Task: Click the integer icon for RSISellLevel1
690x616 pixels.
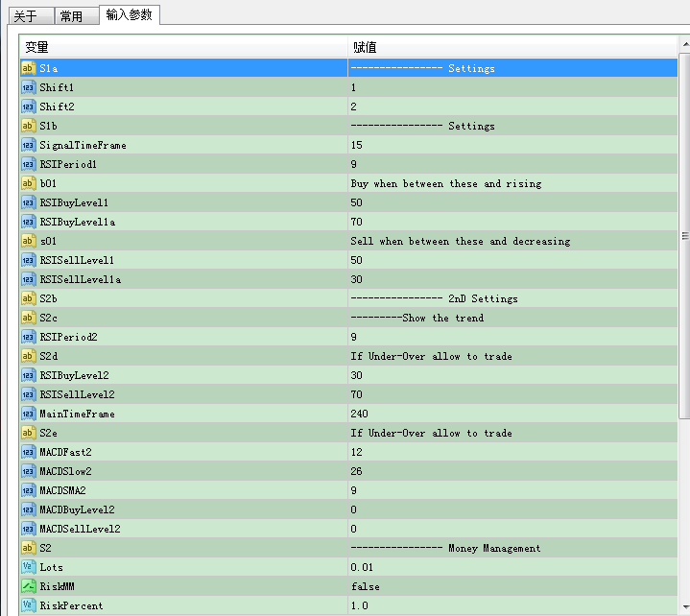Action: pos(28,260)
